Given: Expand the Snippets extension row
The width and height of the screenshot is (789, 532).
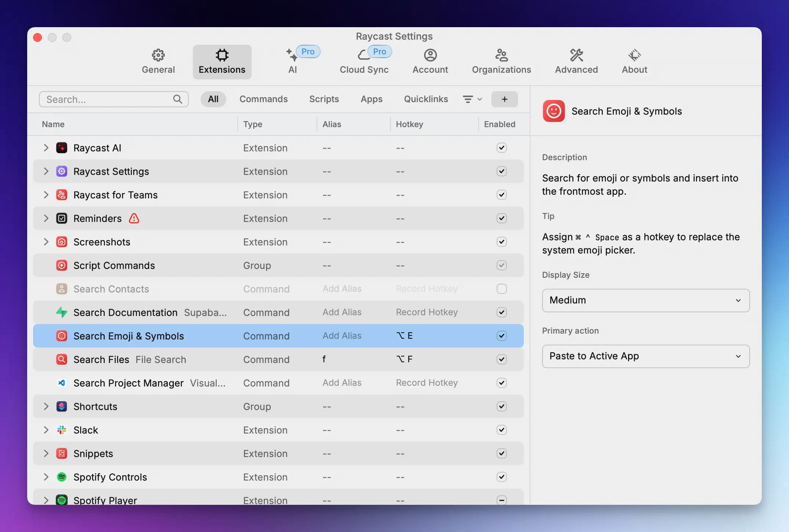Looking at the screenshot, I should [46, 453].
